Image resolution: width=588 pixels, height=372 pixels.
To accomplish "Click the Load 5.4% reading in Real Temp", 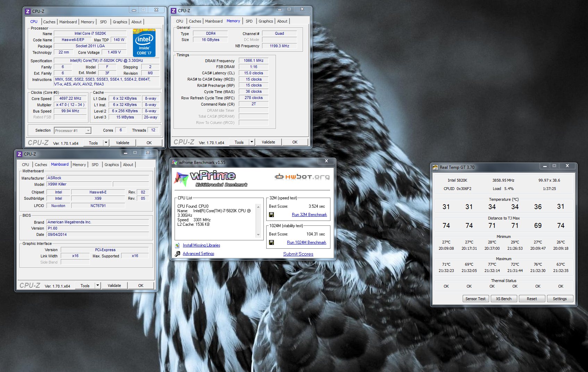I will [503, 189].
